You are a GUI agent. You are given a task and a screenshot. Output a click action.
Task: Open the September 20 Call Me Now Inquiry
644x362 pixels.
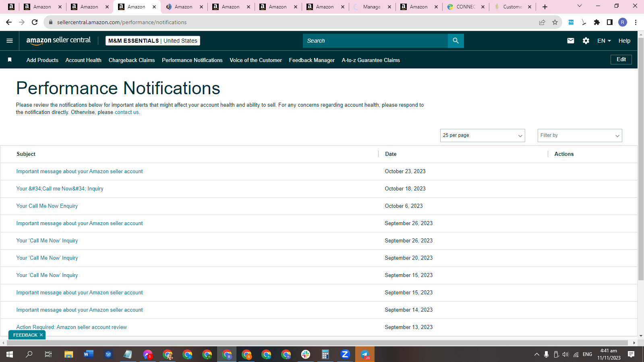click(47, 258)
